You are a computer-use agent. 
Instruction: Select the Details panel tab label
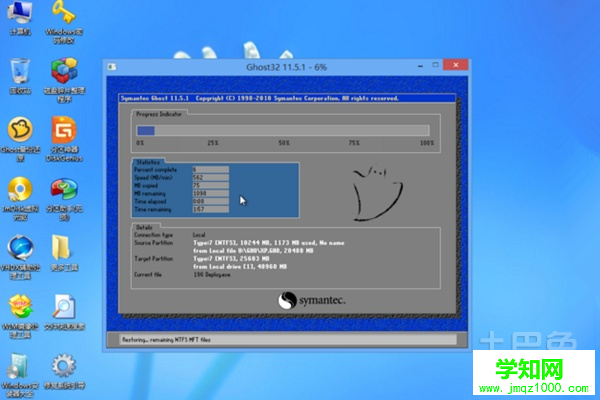(x=144, y=227)
